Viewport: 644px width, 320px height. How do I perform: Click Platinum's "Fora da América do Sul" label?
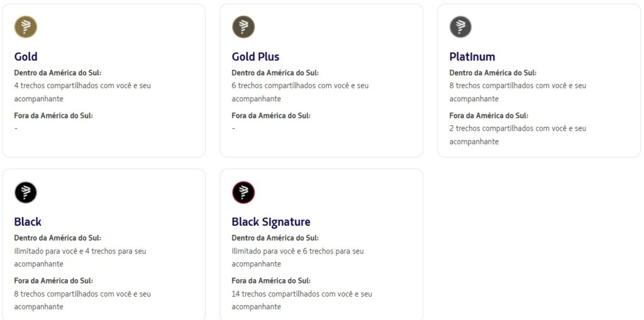(489, 116)
